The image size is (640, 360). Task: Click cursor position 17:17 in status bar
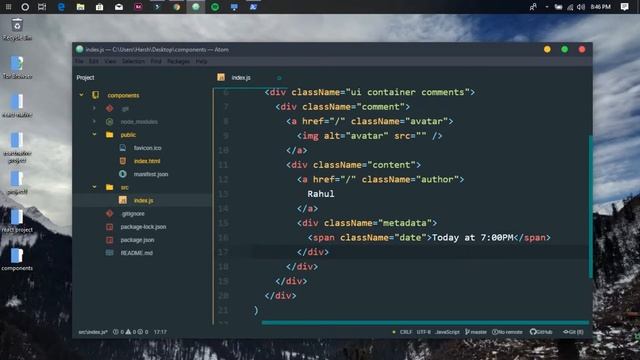(160, 332)
